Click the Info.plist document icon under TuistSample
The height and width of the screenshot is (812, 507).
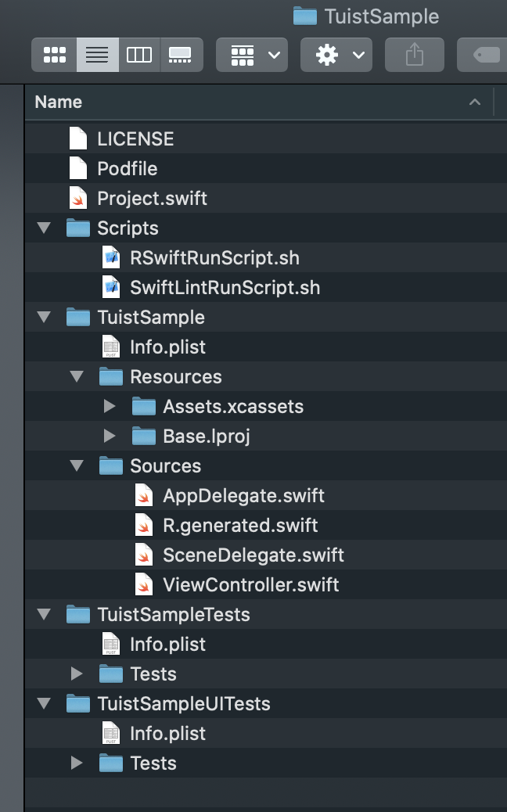110,347
